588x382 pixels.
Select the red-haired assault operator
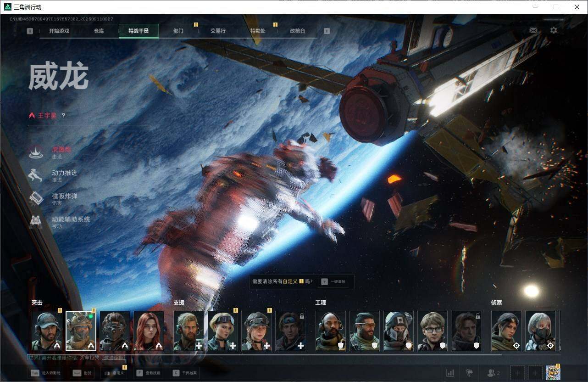tap(149, 331)
